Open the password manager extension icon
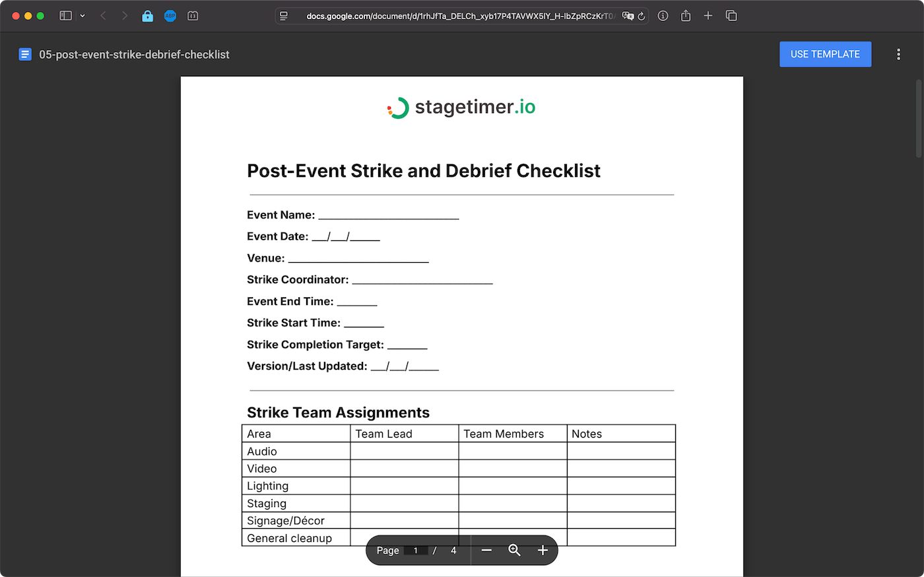The width and height of the screenshot is (924, 577). pyautogui.click(x=193, y=15)
